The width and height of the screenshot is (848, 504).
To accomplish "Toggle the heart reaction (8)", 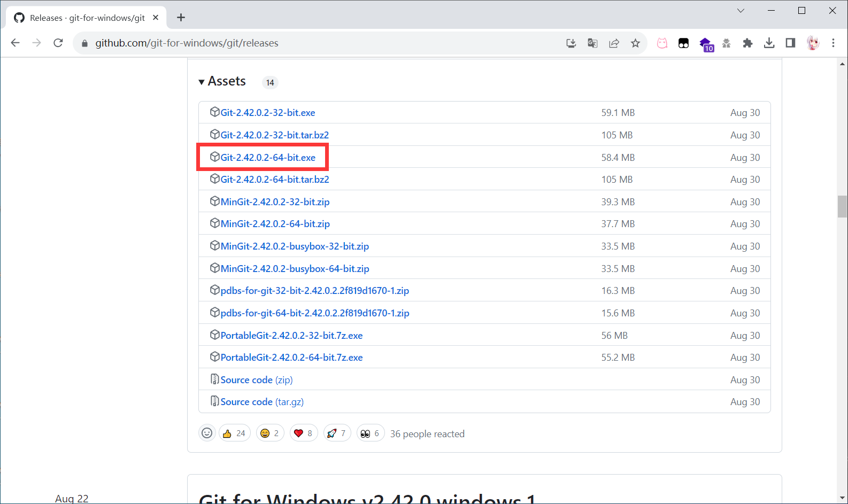I will click(x=304, y=433).
